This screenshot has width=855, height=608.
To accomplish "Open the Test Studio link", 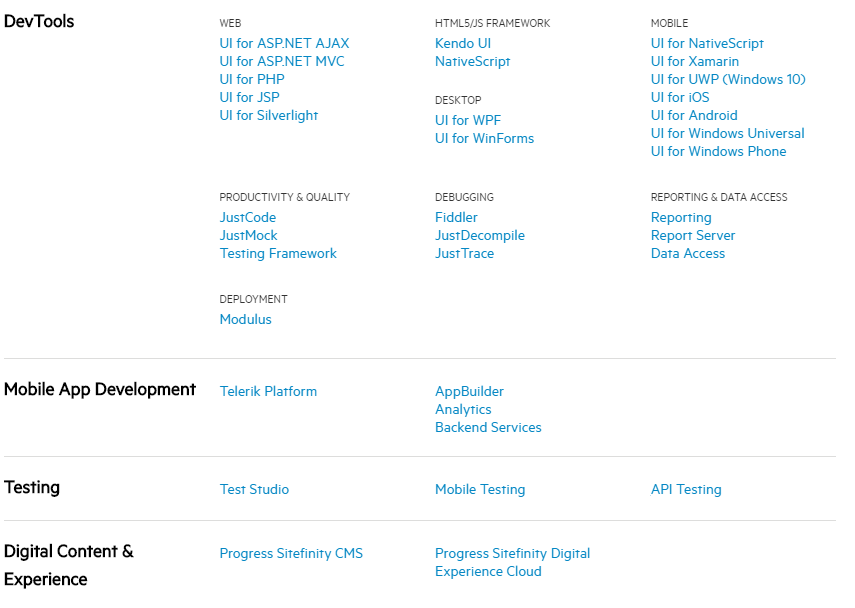I will 254,490.
